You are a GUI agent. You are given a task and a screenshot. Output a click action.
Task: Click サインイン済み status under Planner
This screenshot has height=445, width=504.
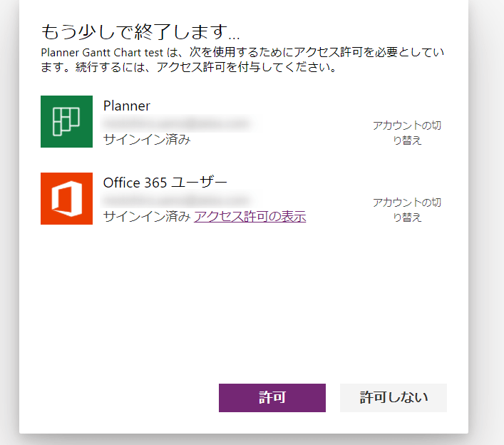point(147,140)
